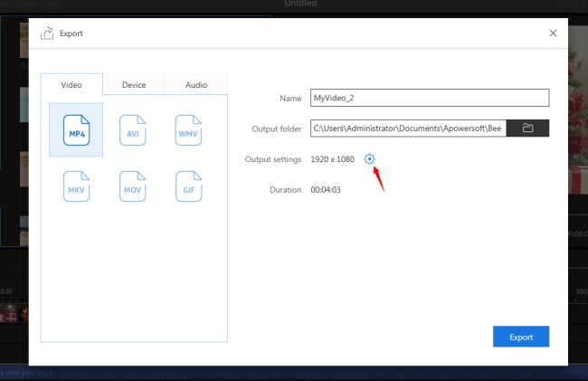Click the Export share icon in title
Screen dimensions: 588x381
[x=47, y=33]
